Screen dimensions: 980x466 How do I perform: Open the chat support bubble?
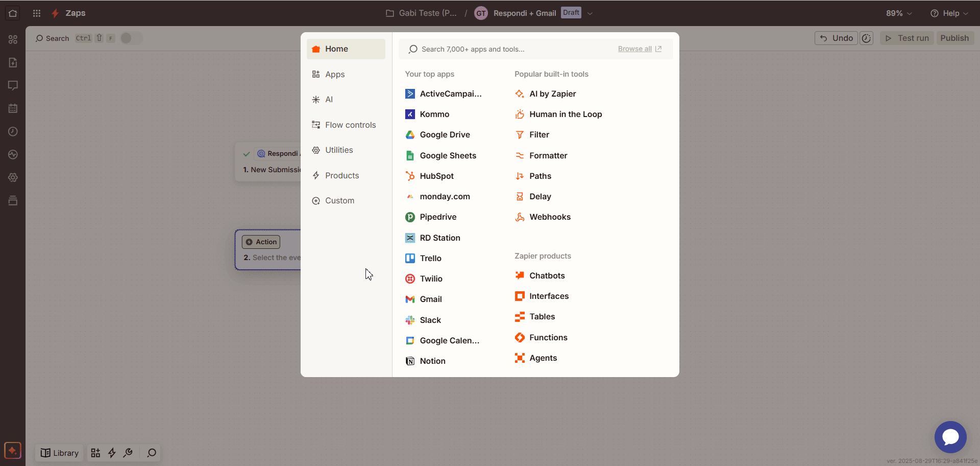pyautogui.click(x=950, y=437)
